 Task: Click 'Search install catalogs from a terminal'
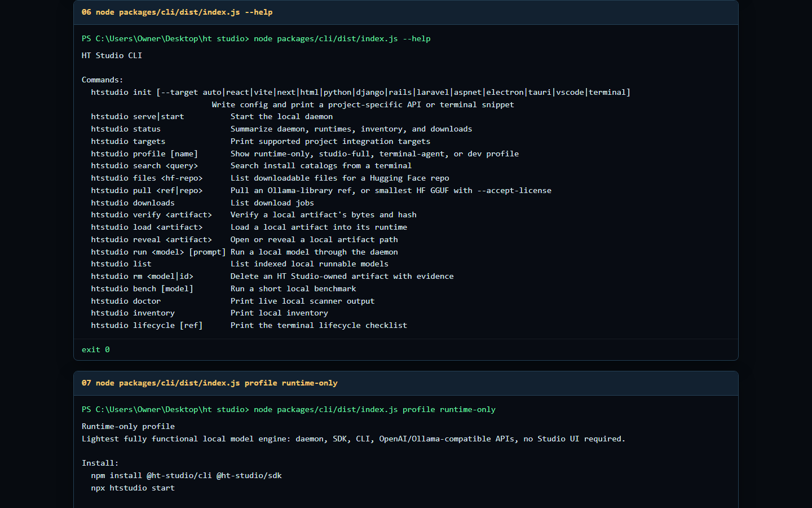tap(321, 165)
